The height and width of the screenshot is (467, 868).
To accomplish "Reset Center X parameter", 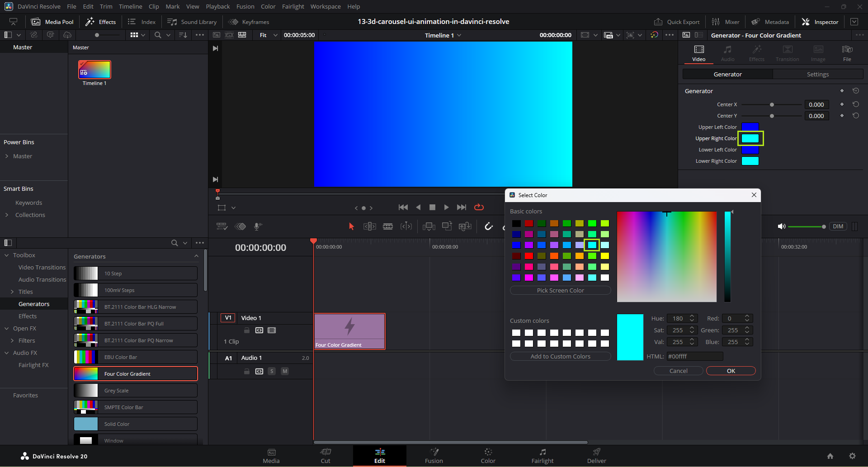I will pos(856,104).
